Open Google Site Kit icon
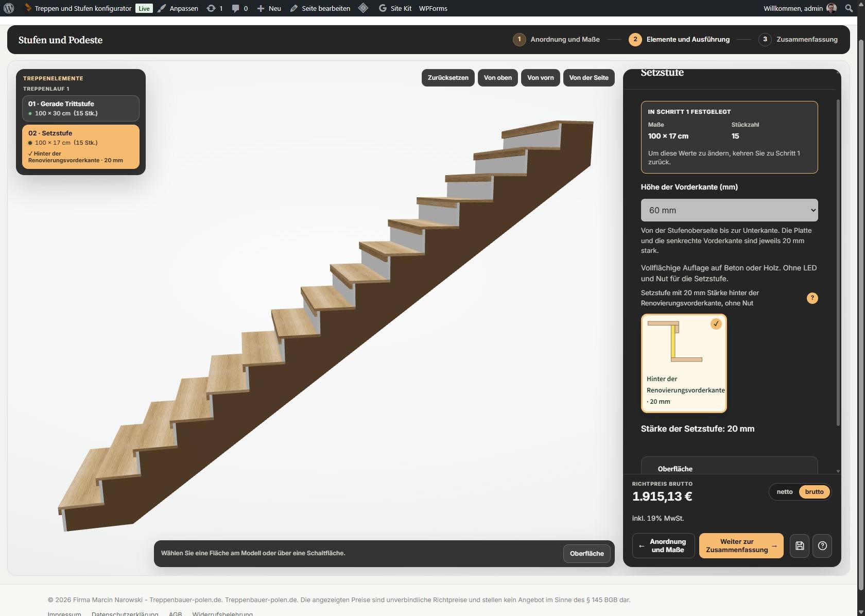The image size is (865, 616). click(x=383, y=8)
